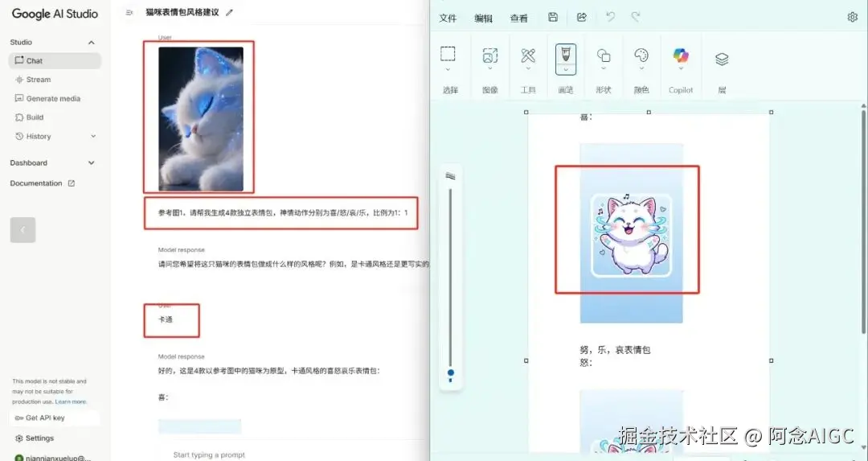Expand the 颜色 dropdown arrow
The width and height of the screenshot is (868, 461).
pyautogui.click(x=641, y=69)
